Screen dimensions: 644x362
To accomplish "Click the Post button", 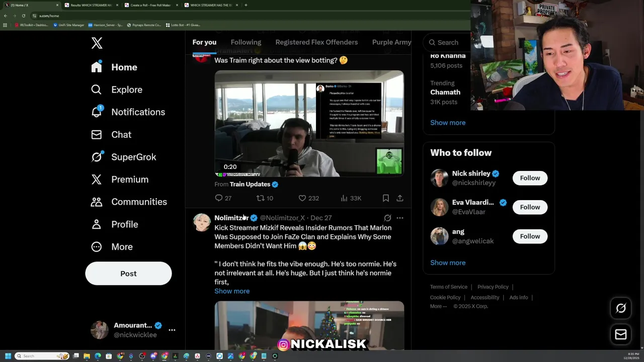I will (128, 274).
